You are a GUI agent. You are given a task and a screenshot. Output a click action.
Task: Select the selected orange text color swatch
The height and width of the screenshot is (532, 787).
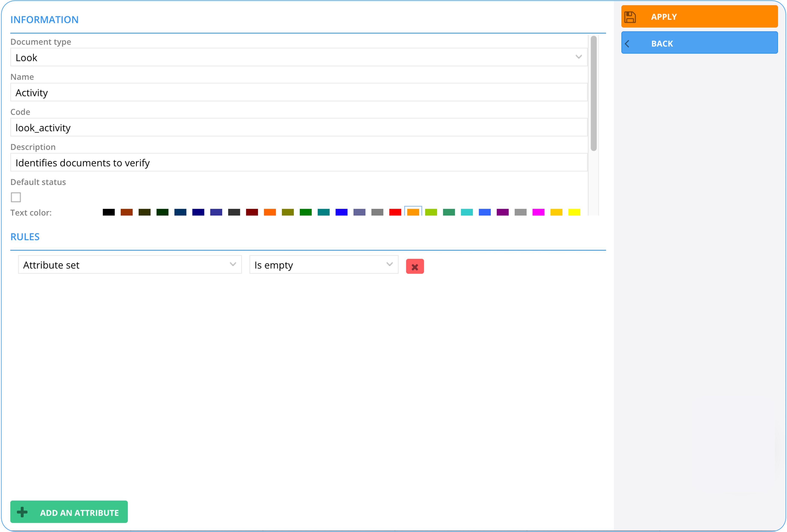pyautogui.click(x=413, y=212)
